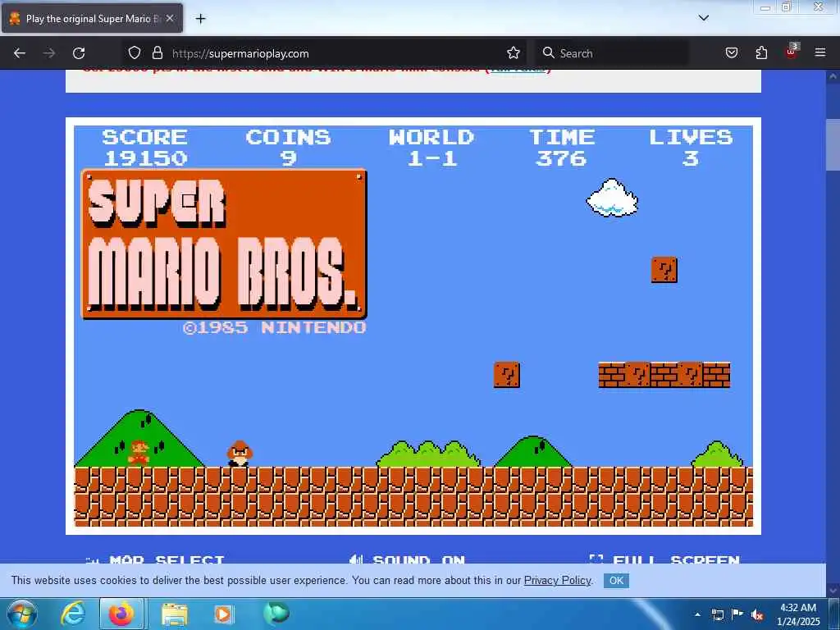Click the Firefox taskbar icon
Image resolution: width=840 pixels, height=630 pixels.
coord(121,614)
